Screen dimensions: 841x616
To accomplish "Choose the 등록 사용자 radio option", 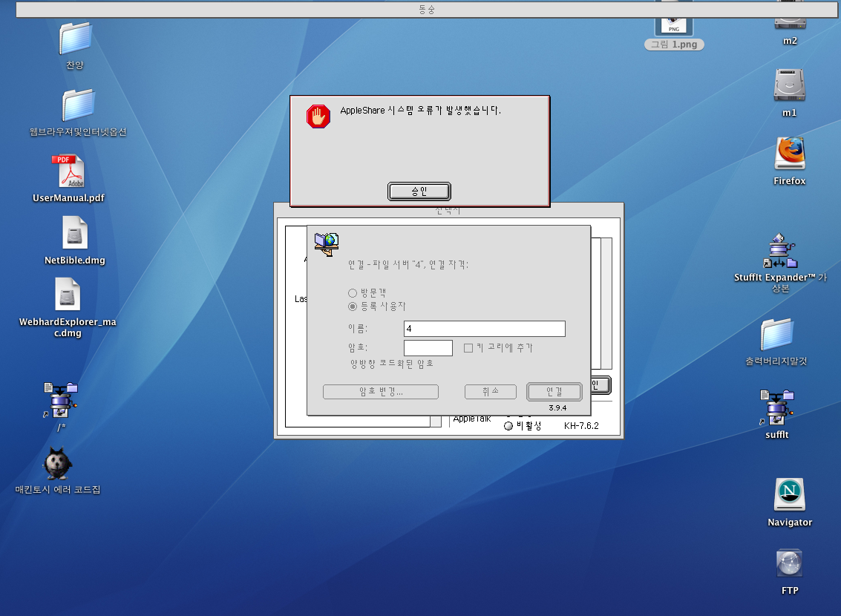I will click(x=353, y=307).
